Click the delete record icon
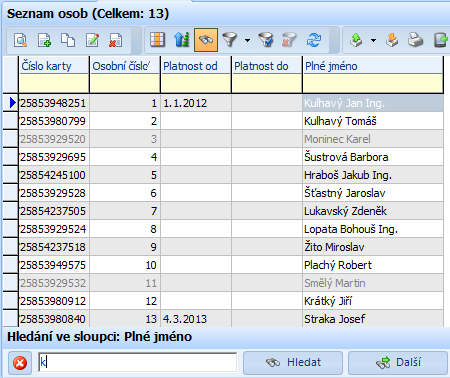Screen dimensions: 450x378 point(115,40)
